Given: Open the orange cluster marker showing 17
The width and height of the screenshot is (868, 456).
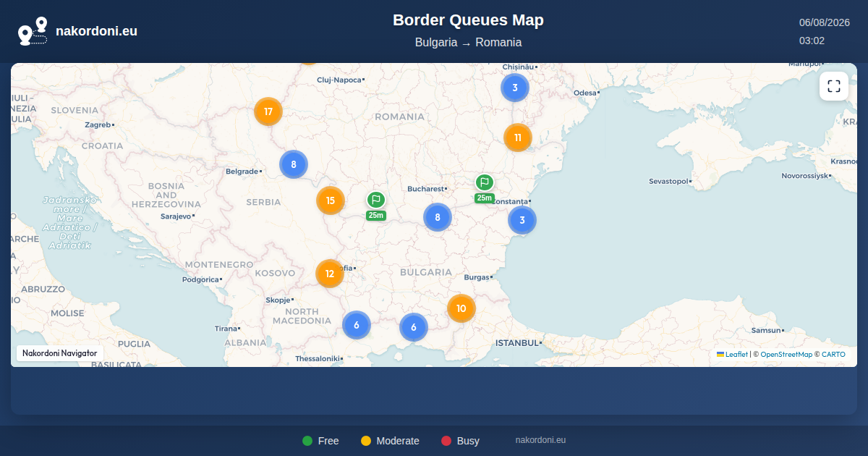Looking at the screenshot, I should (268, 111).
